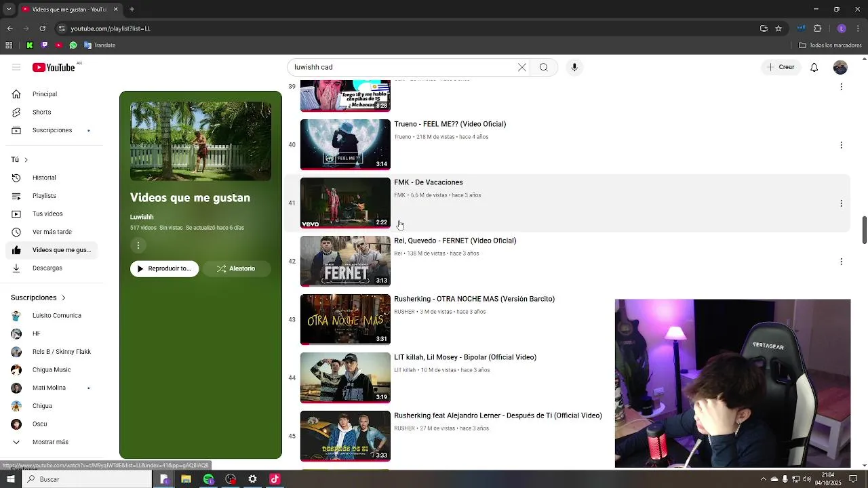This screenshot has width=868, height=488.
Task: Open options menu for Rei Quevedo FERNET
Action: [x=841, y=262]
